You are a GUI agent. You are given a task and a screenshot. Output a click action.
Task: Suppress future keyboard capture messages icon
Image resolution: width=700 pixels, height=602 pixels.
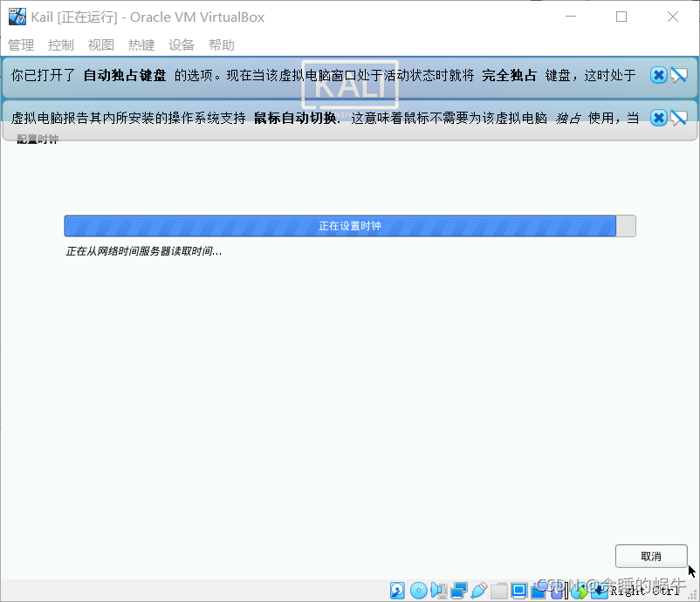(679, 75)
